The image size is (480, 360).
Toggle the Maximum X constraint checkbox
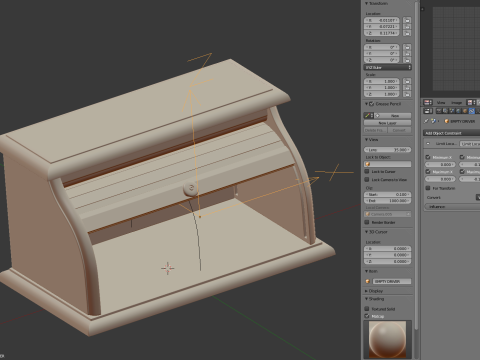428,172
